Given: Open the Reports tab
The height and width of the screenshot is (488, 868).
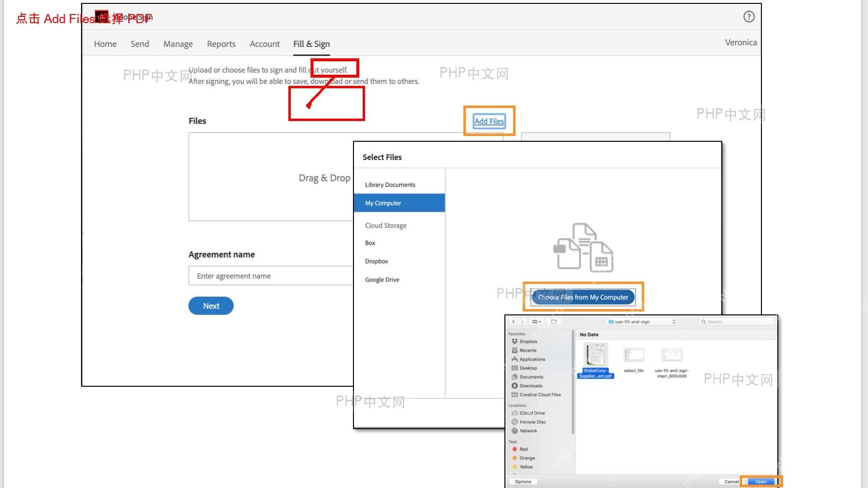Looking at the screenshot, I should click(221, 44).
